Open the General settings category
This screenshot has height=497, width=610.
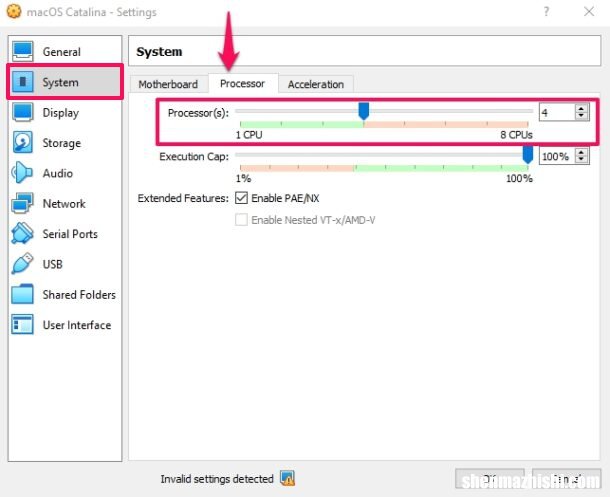click(x=65, y=52)
